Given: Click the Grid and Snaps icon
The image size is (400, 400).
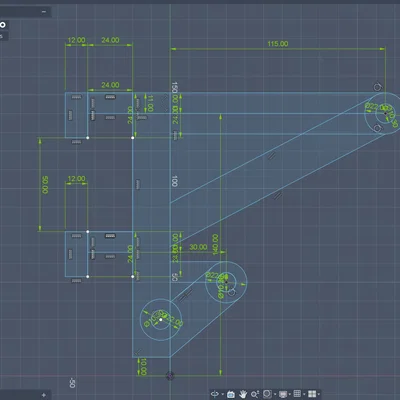Looking at the screenshot, I should (x=297, y=394).
